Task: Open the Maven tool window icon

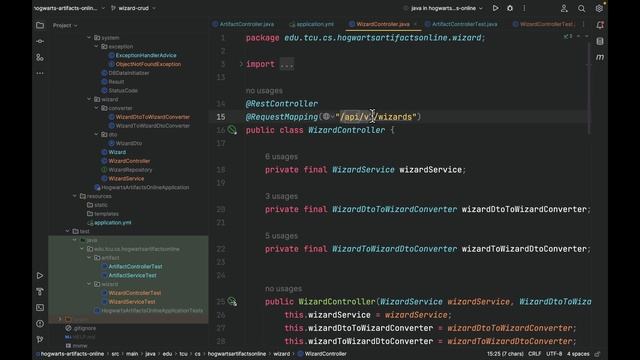Action: point(600,57)
